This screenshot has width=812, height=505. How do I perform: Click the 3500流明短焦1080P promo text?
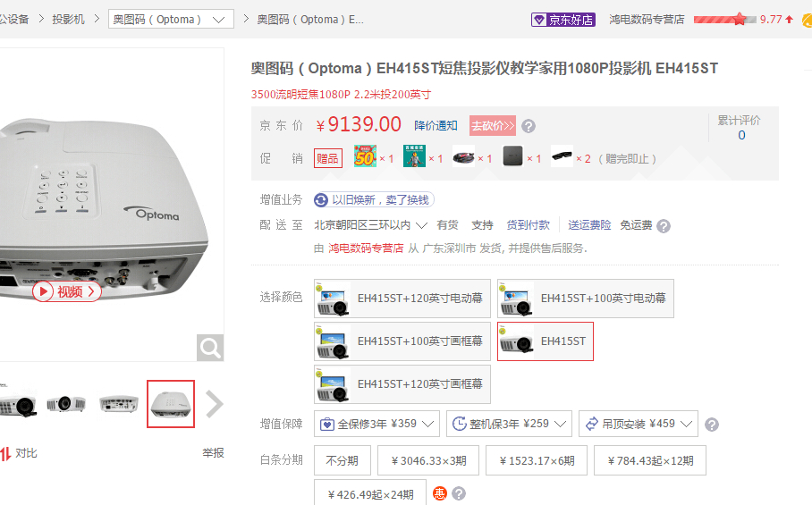point(341,95)
